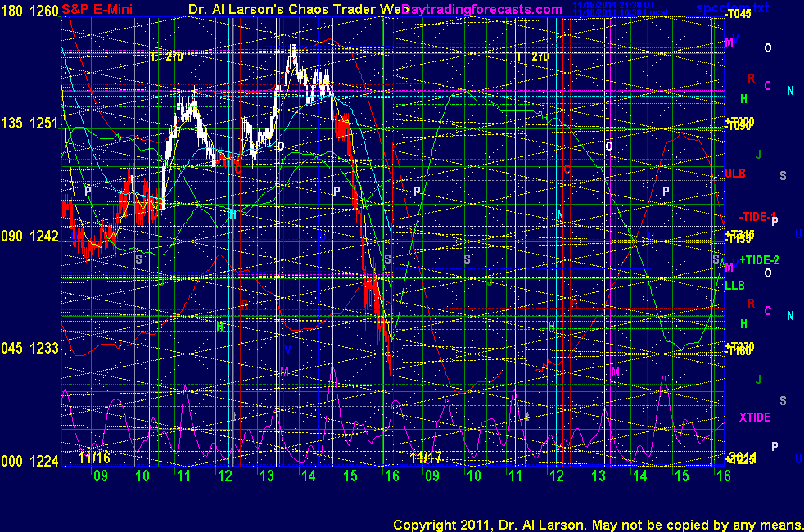Viewport: 804px width, 532px height.
Task: Click the "13" hour label for 11/16
Action: pos(267,476)
